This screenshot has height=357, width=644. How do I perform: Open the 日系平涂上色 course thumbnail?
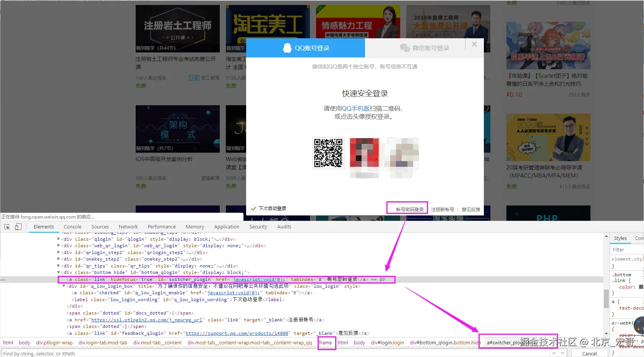(x=548, y=46)
